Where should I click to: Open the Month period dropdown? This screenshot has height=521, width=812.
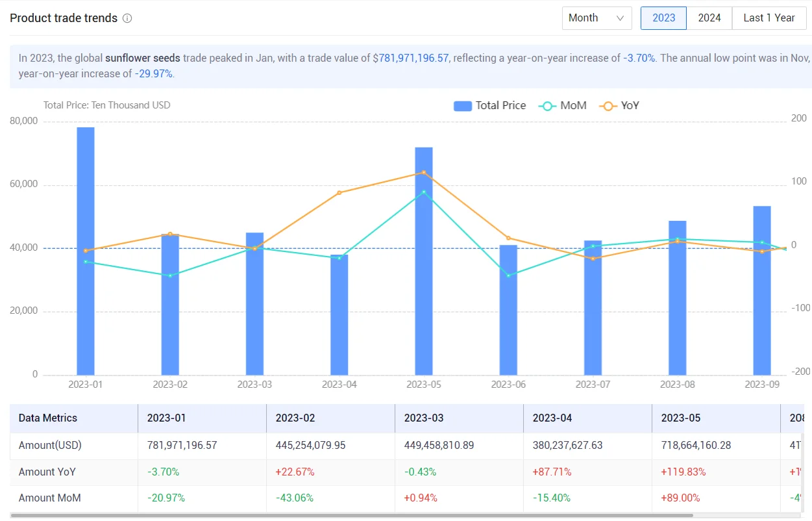tap(597, 18)
